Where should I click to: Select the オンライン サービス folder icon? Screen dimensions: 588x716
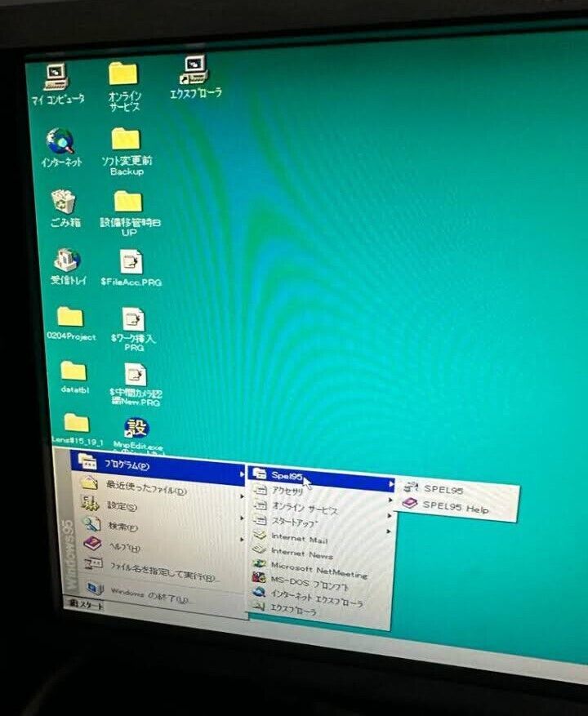pyautogui.click(x=122, y=73)
